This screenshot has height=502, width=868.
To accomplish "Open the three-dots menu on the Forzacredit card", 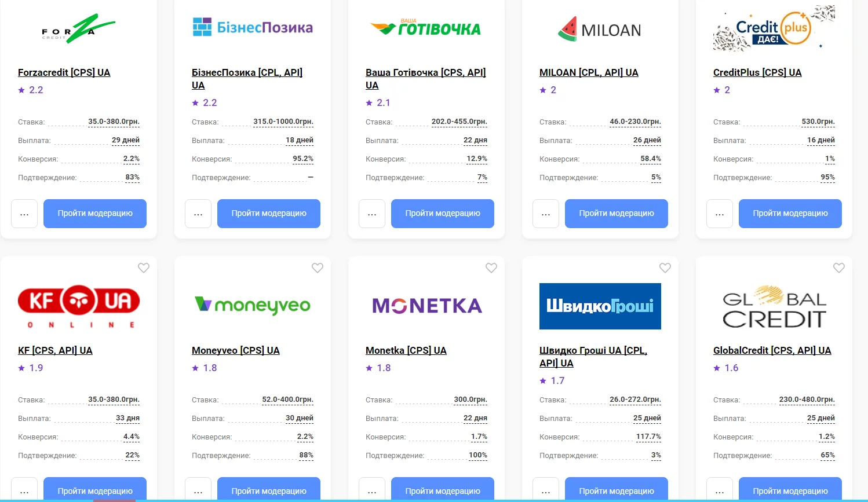I will click(24, 214).
